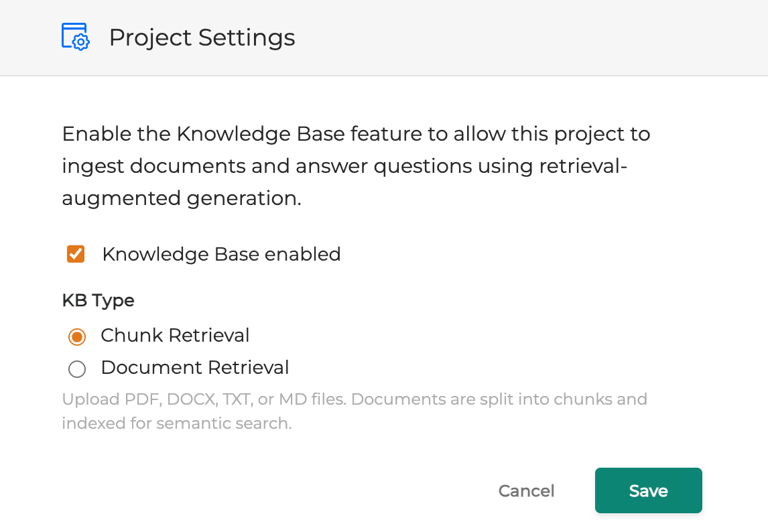Click the Chunk Retrieval label text

pyautogui.click(x=175, y=336)
